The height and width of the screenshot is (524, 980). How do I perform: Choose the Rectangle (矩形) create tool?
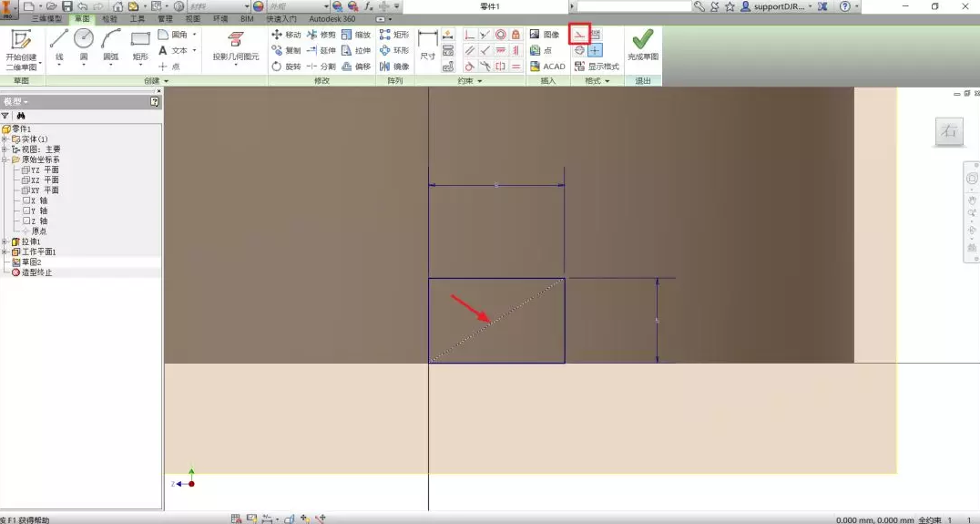coord(140,44)
